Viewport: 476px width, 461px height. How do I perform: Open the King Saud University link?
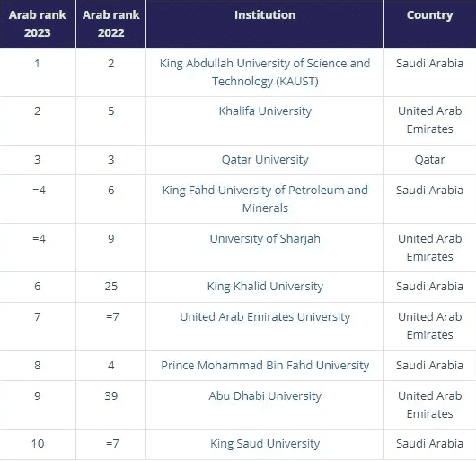pos(265,444)
